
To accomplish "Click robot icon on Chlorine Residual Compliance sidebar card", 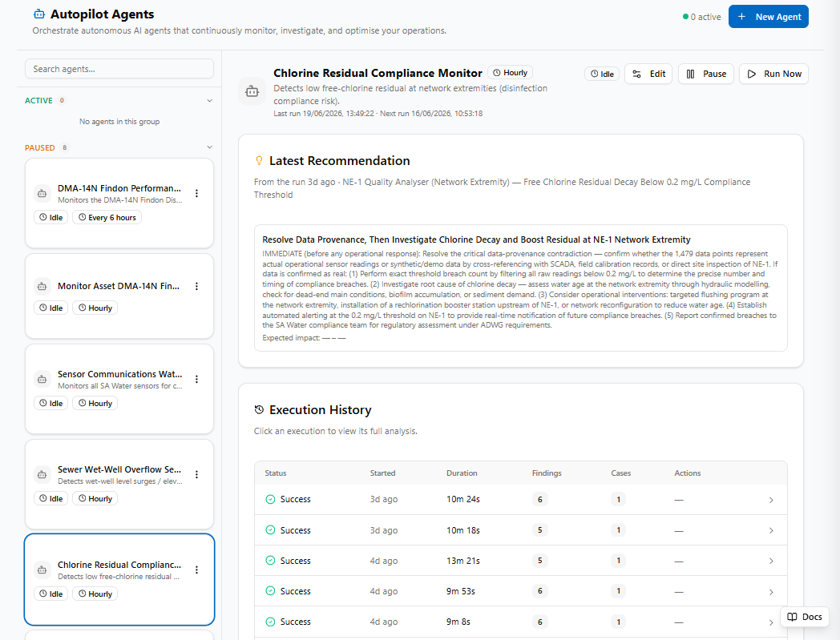I will 42,570.
